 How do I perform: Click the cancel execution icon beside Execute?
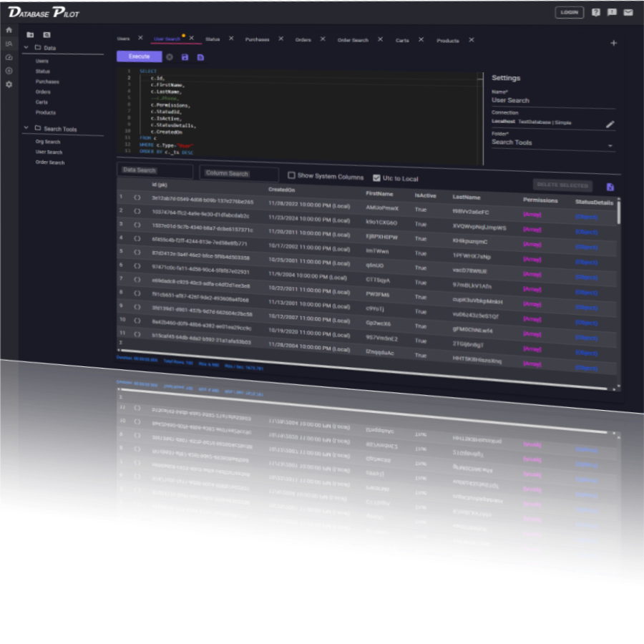coord(169,57)
